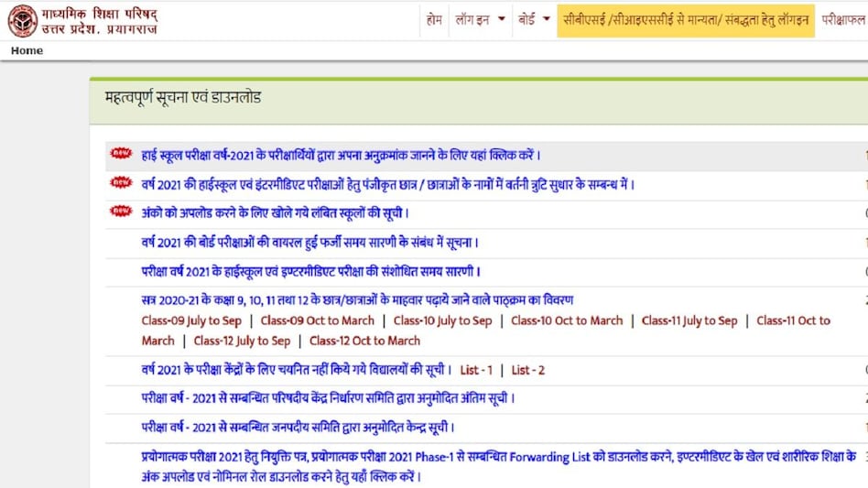Open high school 2021 roll number lookup link

(341, 156)
